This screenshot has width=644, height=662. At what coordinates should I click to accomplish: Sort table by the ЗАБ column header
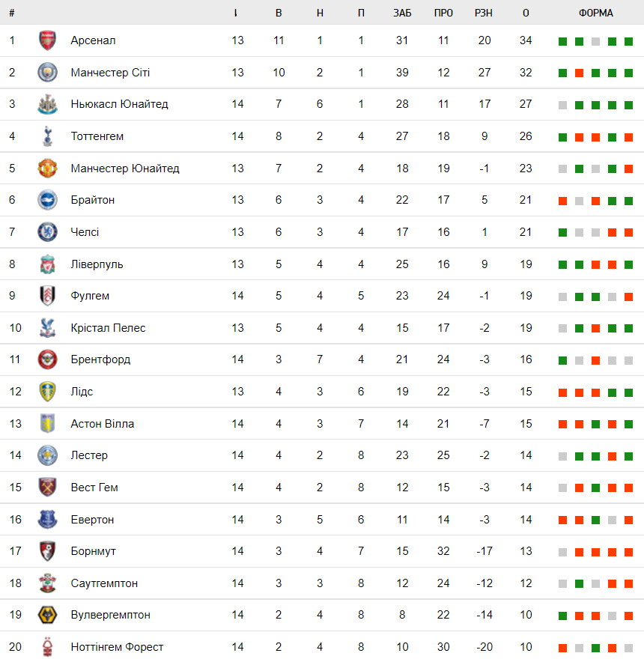coord(402,13)
